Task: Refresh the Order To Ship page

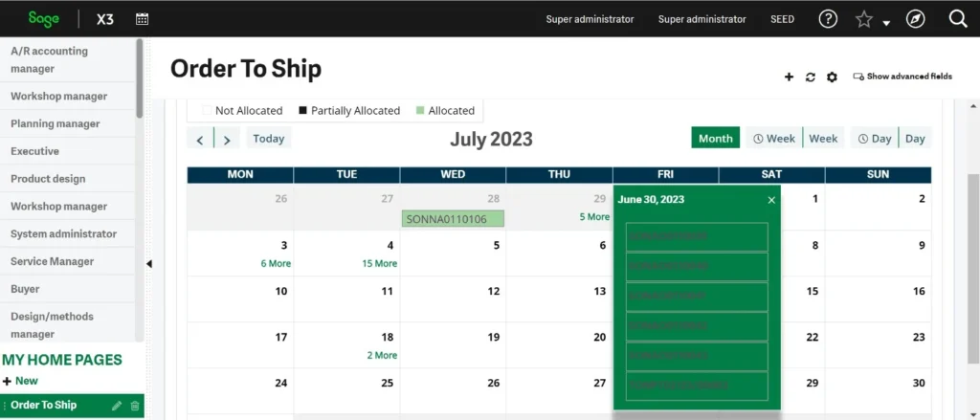Action: (x=810, y=77)
